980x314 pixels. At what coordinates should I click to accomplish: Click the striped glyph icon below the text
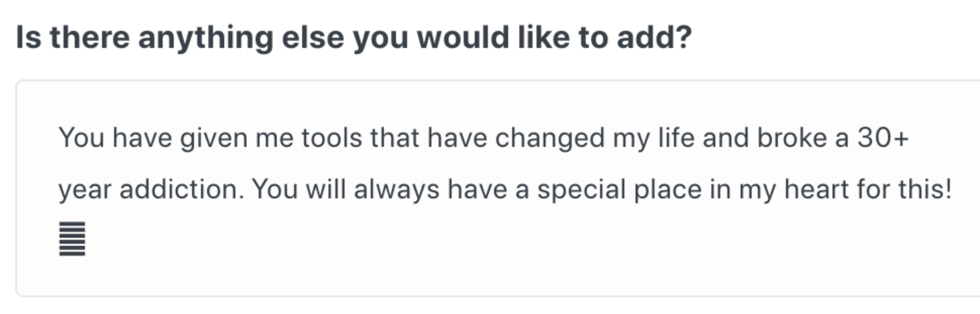[x=72, y=239]
